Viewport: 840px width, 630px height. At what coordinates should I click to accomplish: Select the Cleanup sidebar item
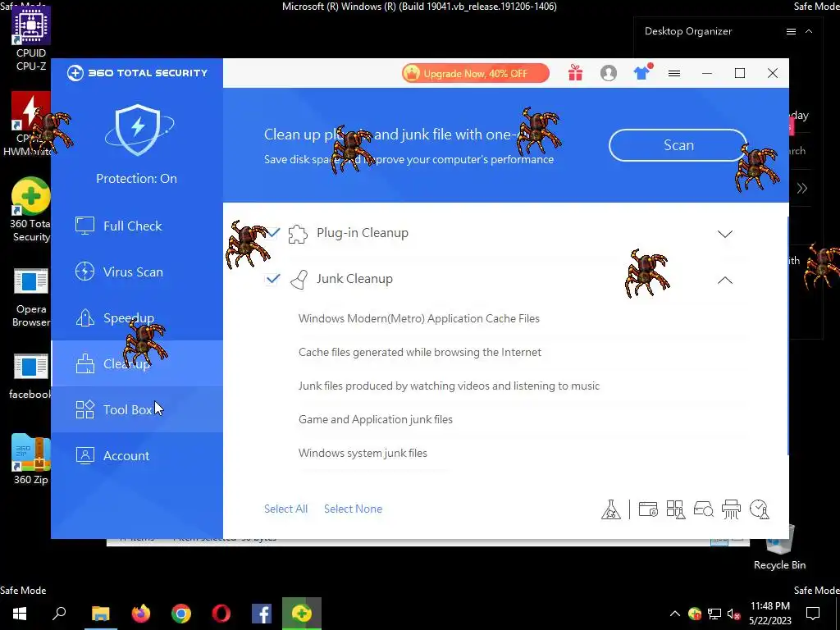pos(137,363)
